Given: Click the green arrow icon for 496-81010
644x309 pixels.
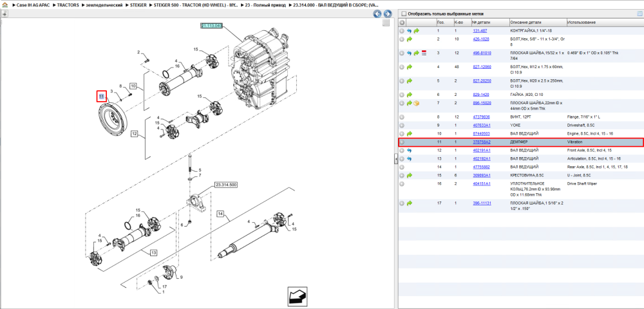Looking at the screenshot, I should pyautogui.click(x=416, y=53).
